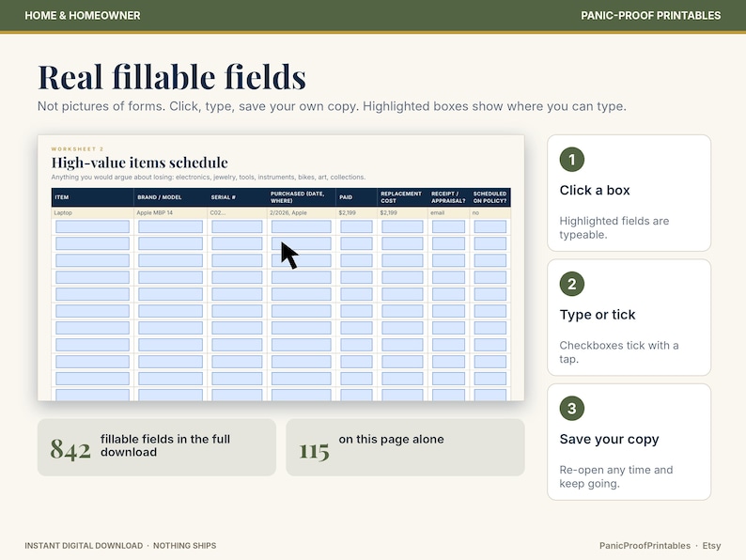Click the 'NOTHING SHIPS' footer text

point(184,546)
